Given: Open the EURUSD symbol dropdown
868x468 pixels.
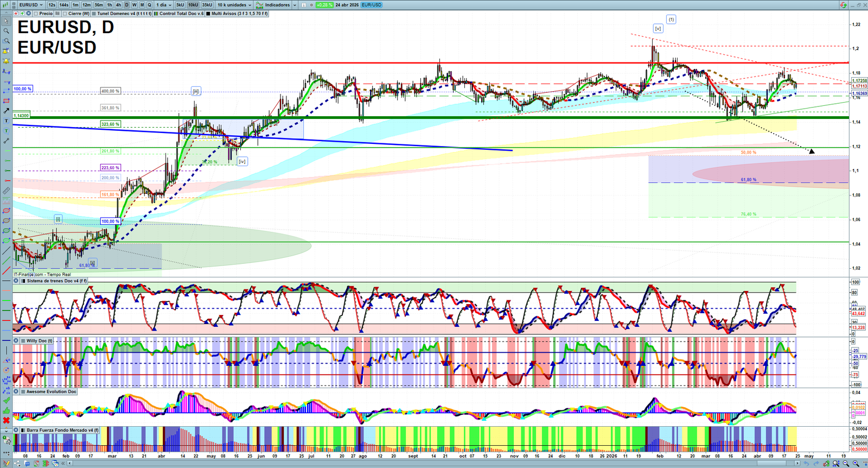Looking at the screenshot, I should pyautogui.click(x=30, y=5).
